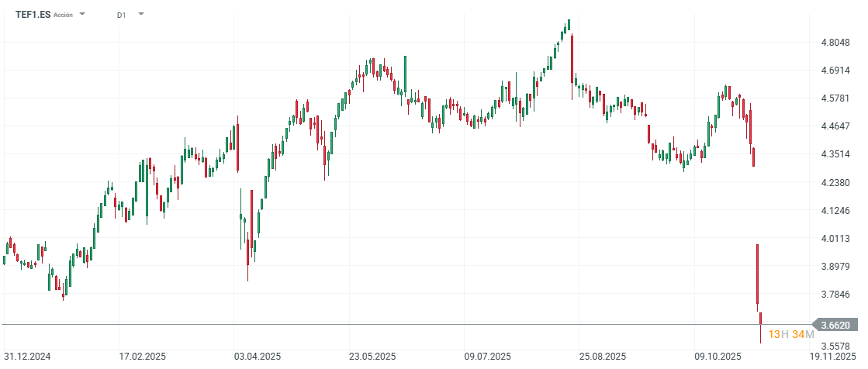Click the 3.7846 price axis label
The image size is (868, 369).
tap(835, 295)
